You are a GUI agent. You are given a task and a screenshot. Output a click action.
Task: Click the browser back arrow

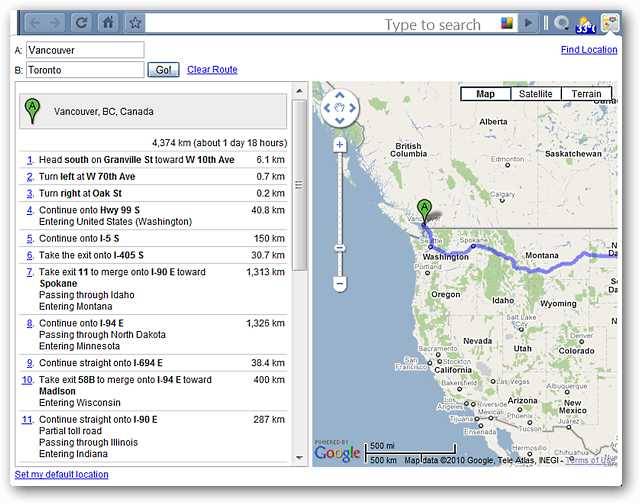click(36, 23)
